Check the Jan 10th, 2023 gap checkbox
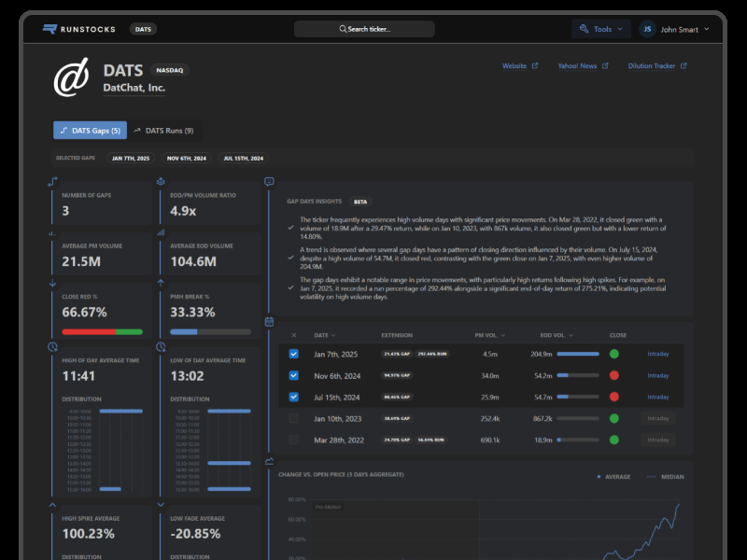The width and height of the screenshot is (747, 560). [294, 418]
